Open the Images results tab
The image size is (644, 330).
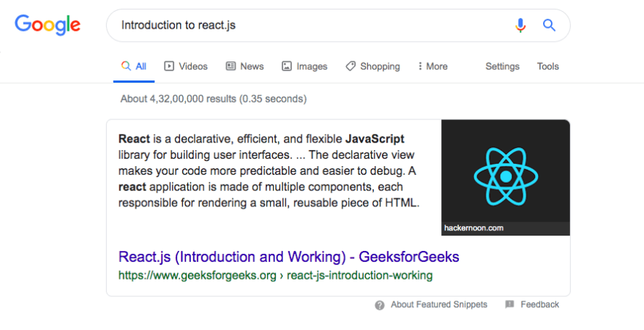pos(304,67)
